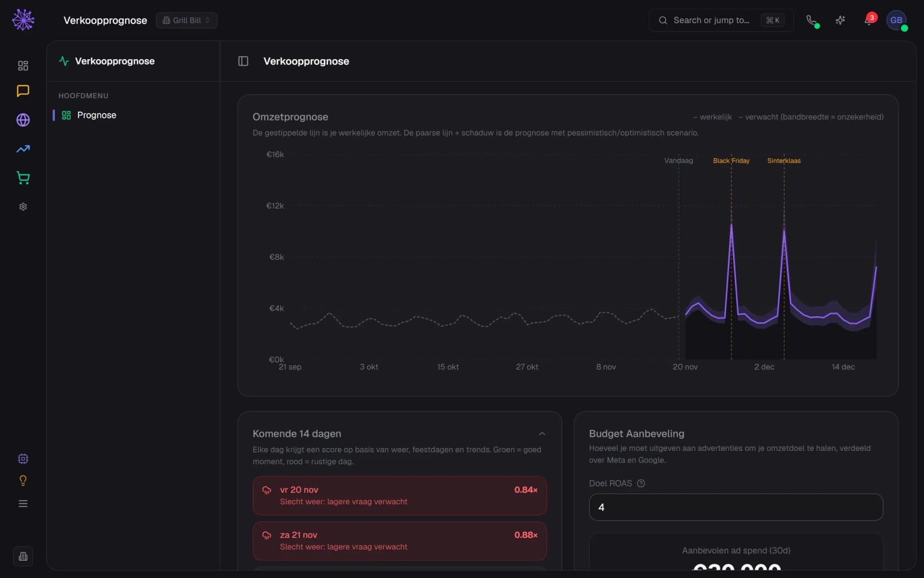This screenshot has width=924, height=578.
Task: Click the phone call icon in header
Action: (811, 20)
